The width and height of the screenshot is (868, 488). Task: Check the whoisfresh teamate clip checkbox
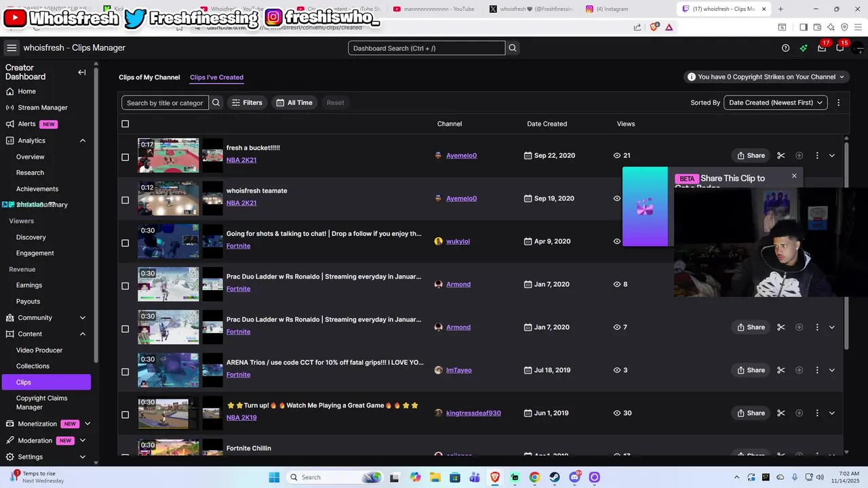[x=125, y=200]
